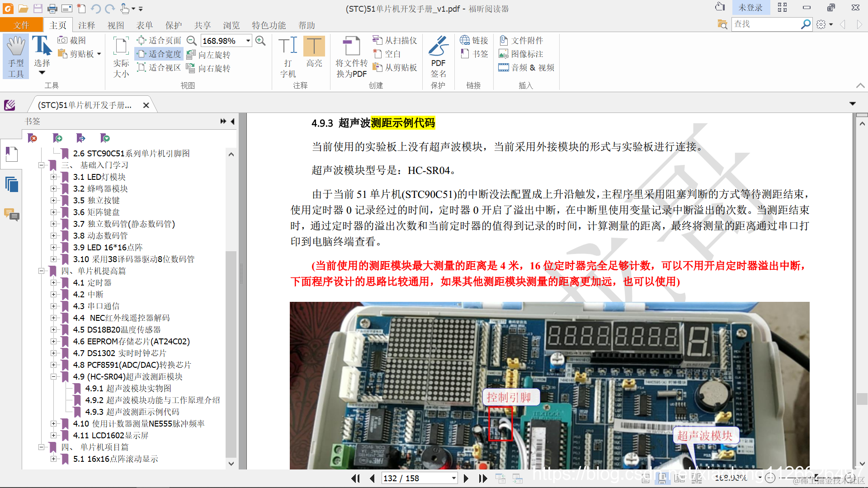The image size is (868, 488).
Task: Open the 注释 (Comment) ribbon tab
Action: pyautogui.click(x=86, y=25)
